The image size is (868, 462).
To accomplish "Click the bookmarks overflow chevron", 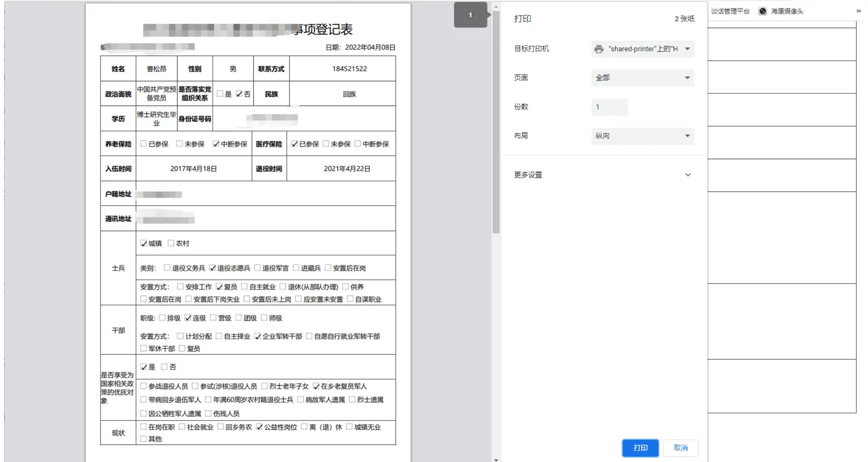I will coord(858,11).
